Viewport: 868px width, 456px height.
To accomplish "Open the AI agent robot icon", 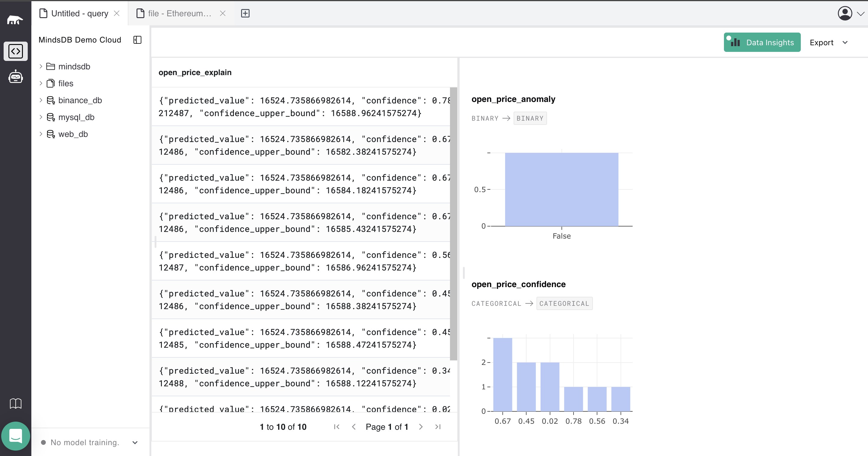I will pyautogui.click(x=15, y=77).
